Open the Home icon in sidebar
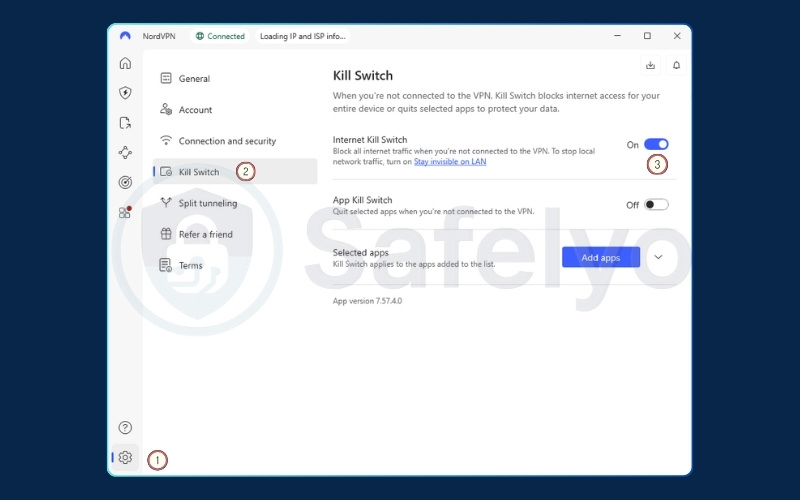The image size is (800, 500). [x=125, y=63]
